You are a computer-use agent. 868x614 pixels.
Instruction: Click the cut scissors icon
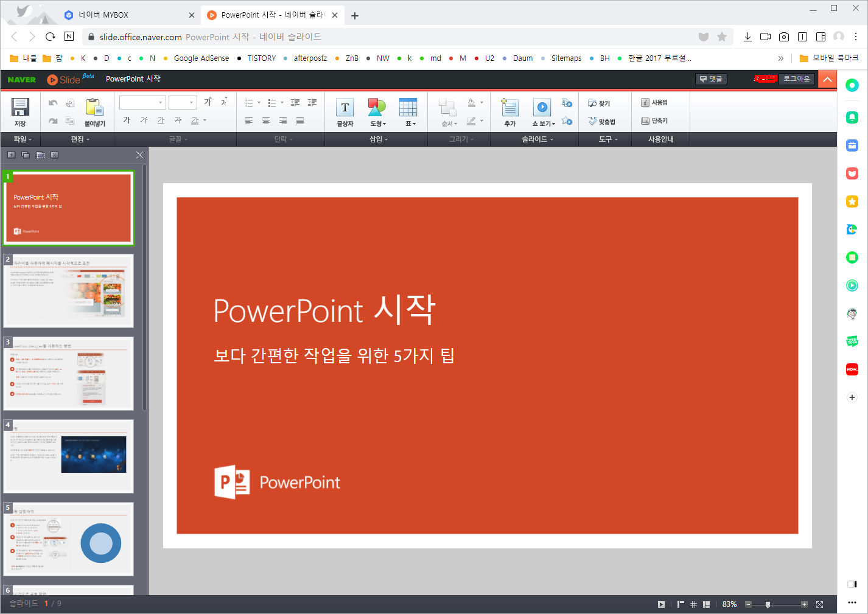click(70, 103)
